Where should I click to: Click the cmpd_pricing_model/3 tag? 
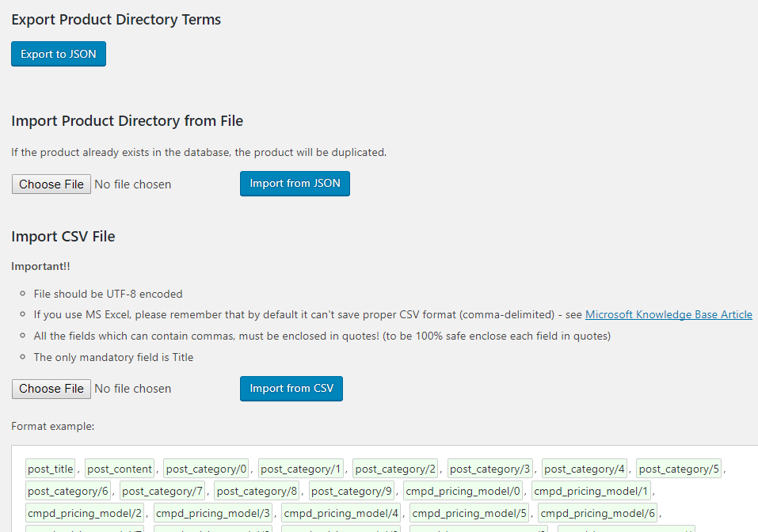pyautogui.click(x=213, y=512)
